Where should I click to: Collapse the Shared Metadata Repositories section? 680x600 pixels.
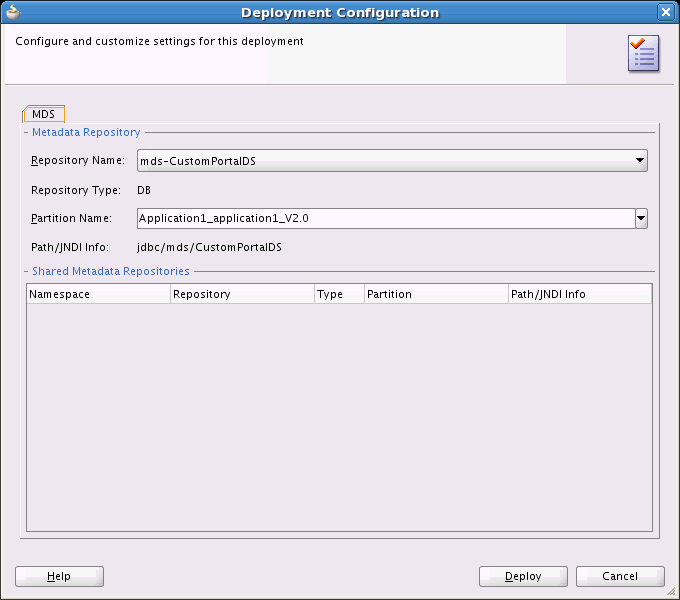[26, 271]
